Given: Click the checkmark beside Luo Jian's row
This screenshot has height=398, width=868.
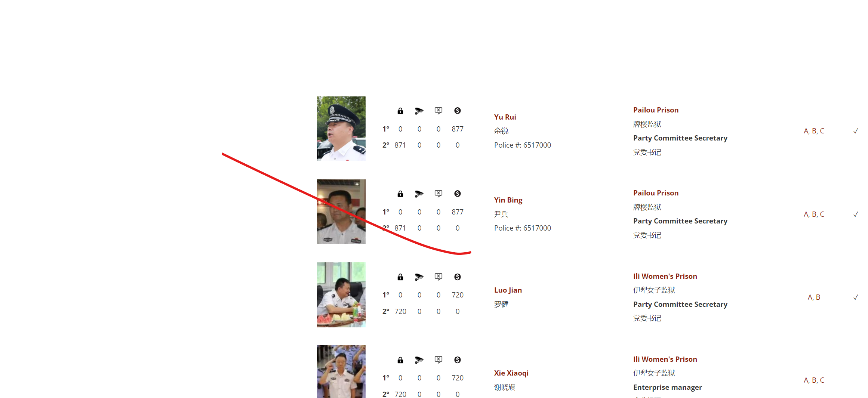Looking at the screenshot, I should [x=856, y=297].
